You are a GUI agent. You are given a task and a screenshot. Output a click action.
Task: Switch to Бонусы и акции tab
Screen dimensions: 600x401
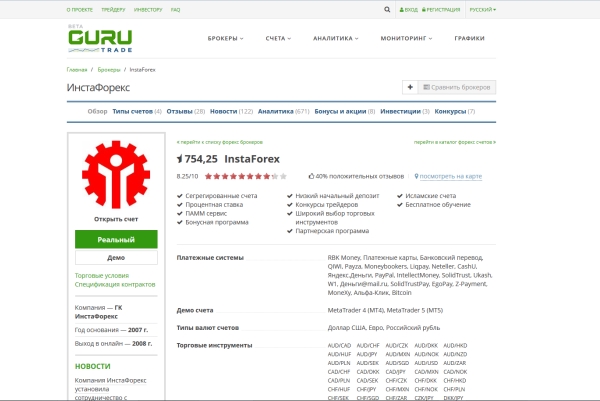[345, 111]
